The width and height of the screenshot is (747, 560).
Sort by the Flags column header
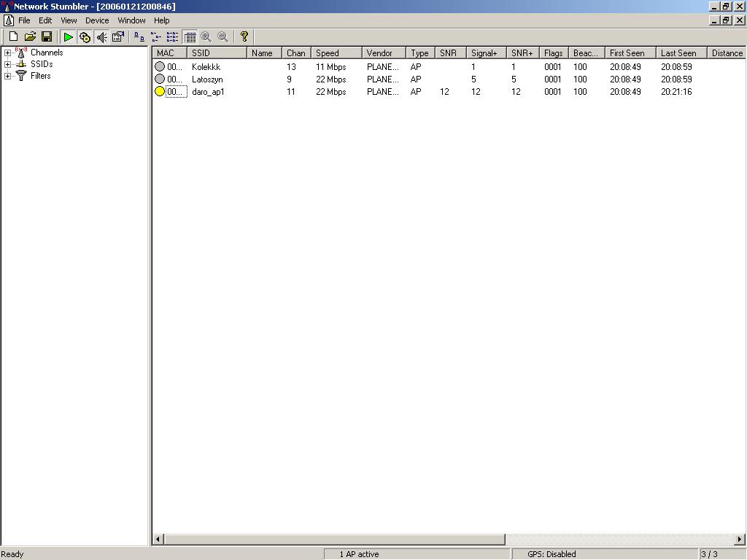pos(554,52)
